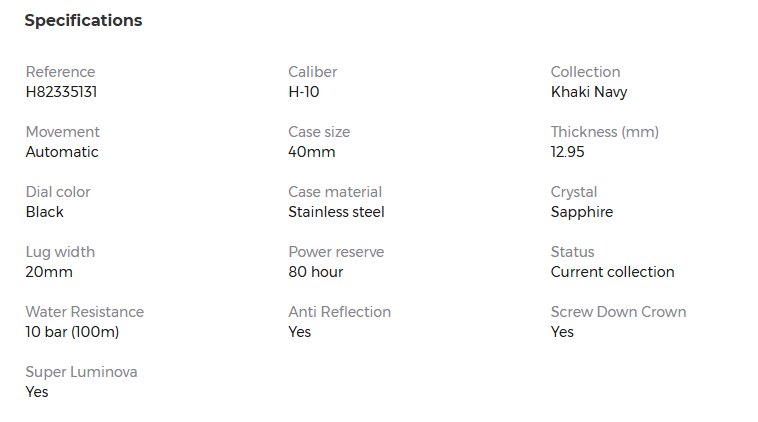Click the Specifications heading
Image resolution: width=758 pixels, height=422 pixels.
(83, 21)
